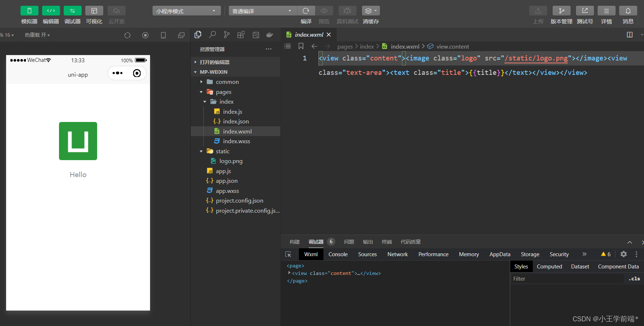
Task: Open app.json file in tree
Action: pos(236,181)
